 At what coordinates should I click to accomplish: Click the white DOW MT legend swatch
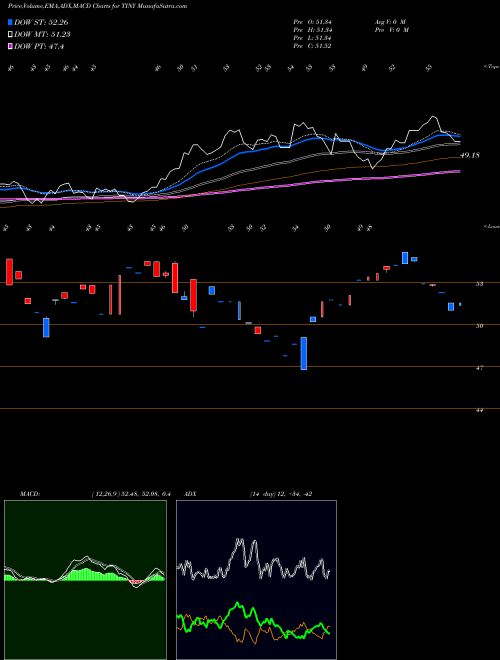point(11,35)
